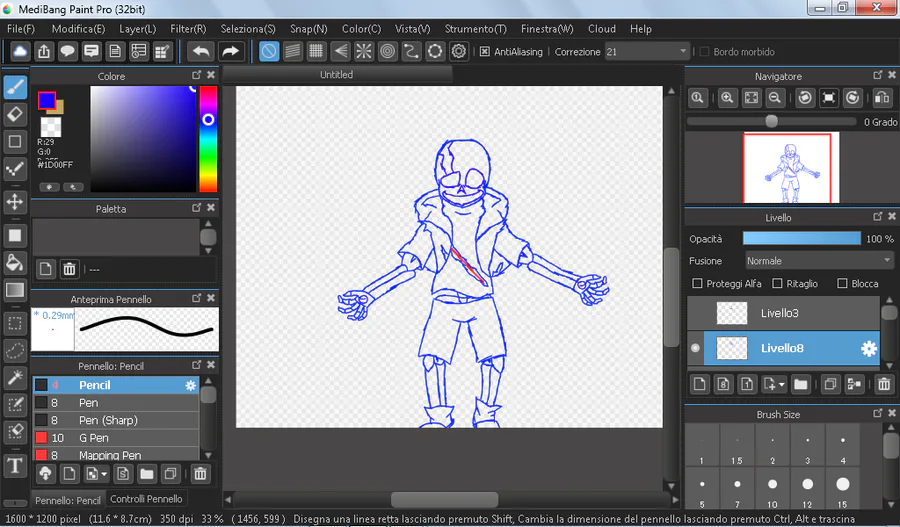
Task: Toggle Livello3 layer visibility
Action: tap(696, 313)
